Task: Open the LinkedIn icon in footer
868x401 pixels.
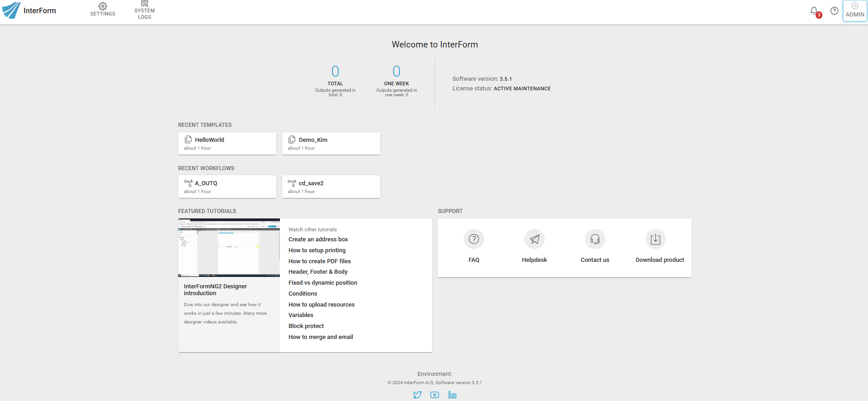Action: [x=452, y=395]
